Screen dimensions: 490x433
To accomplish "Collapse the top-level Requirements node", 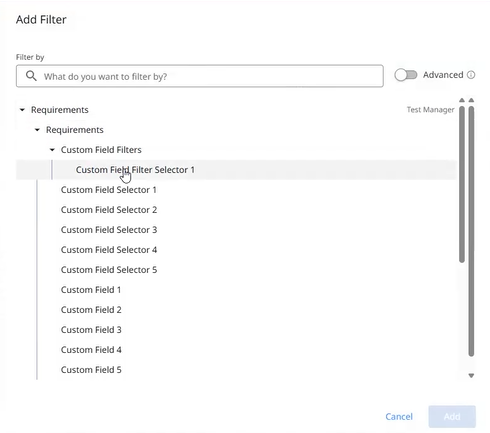I will (22, 110).
